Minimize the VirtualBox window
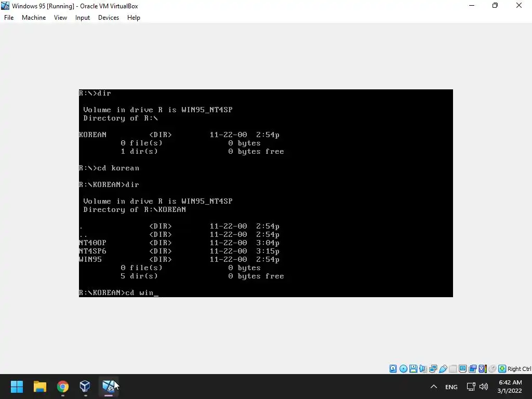The height and width of the screenshot is (399, 532). (x=472, y=5)
